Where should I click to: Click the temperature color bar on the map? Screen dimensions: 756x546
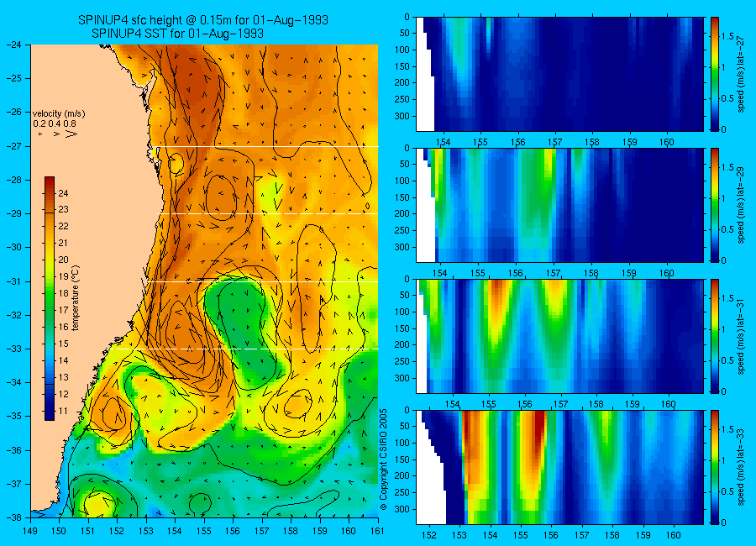coord(50,298)
